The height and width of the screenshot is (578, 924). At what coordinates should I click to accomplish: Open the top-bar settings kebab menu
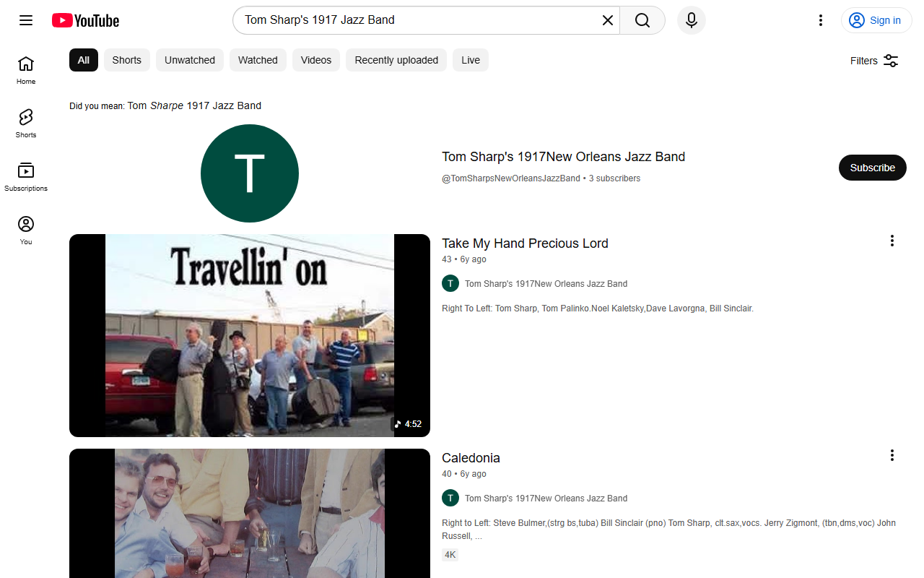[x=820, y=20]
